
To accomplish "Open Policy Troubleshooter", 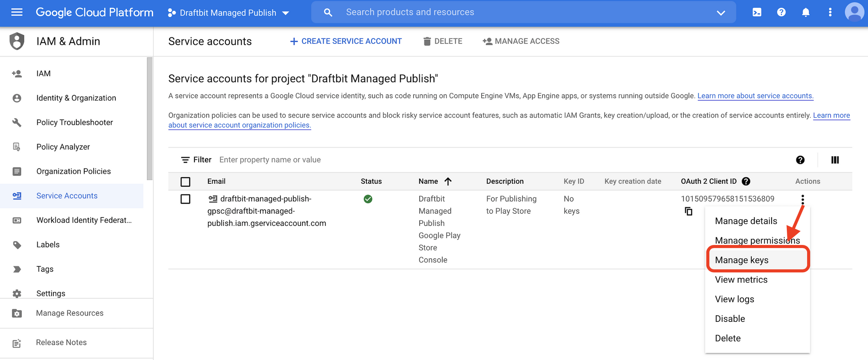I will click(x=75, y=122).
